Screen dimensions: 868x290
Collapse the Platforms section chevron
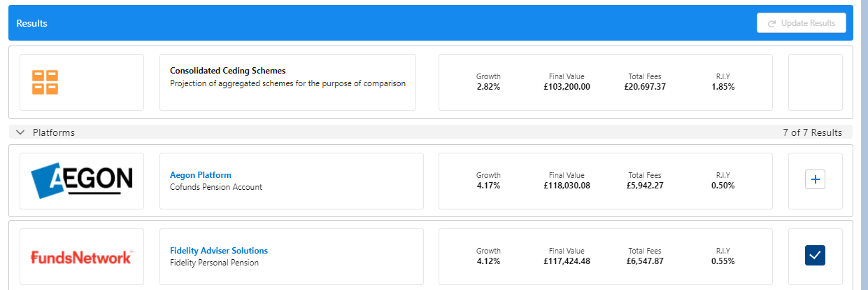pos(20,132)
